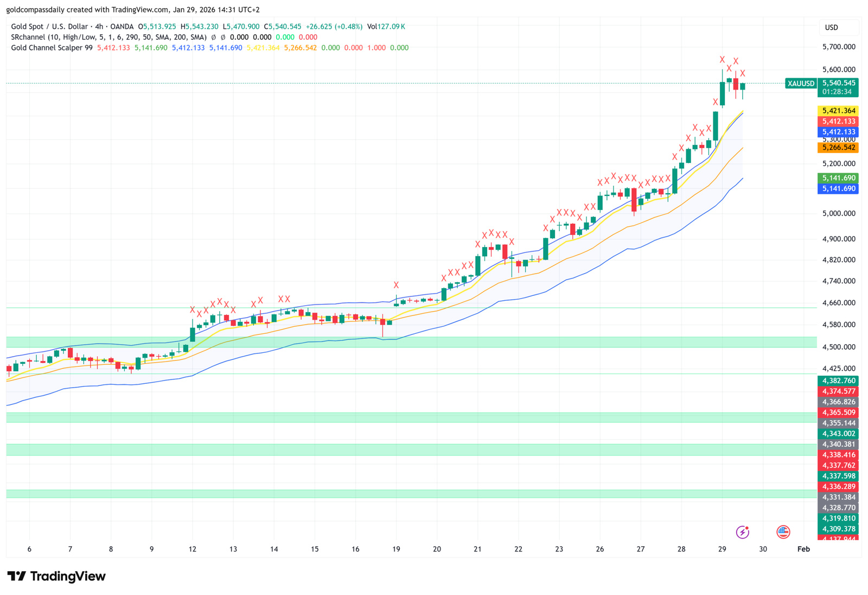Click the purple lightning alerts icon

pos(743,532)
